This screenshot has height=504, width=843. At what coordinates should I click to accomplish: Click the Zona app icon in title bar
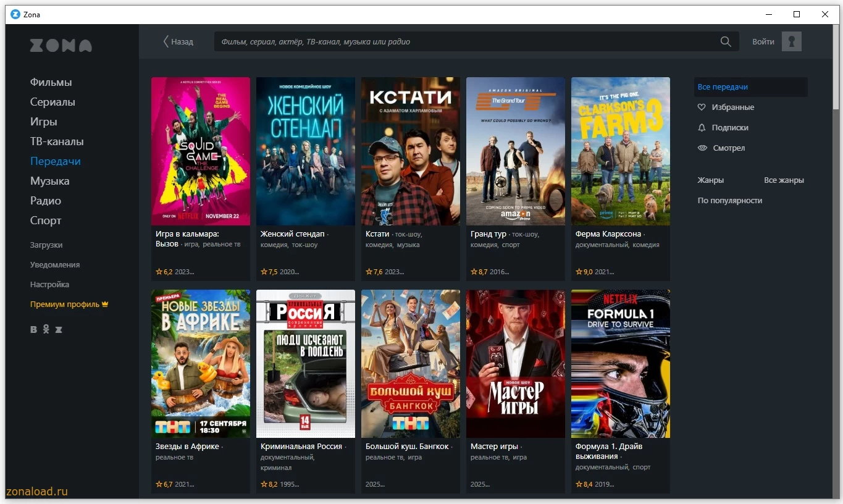[15, 14]
